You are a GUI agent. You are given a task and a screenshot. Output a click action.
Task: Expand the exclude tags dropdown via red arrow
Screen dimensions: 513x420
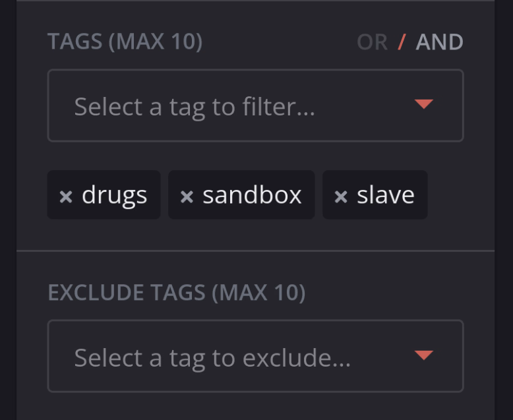pyautogui.click(x=423, y=355)
